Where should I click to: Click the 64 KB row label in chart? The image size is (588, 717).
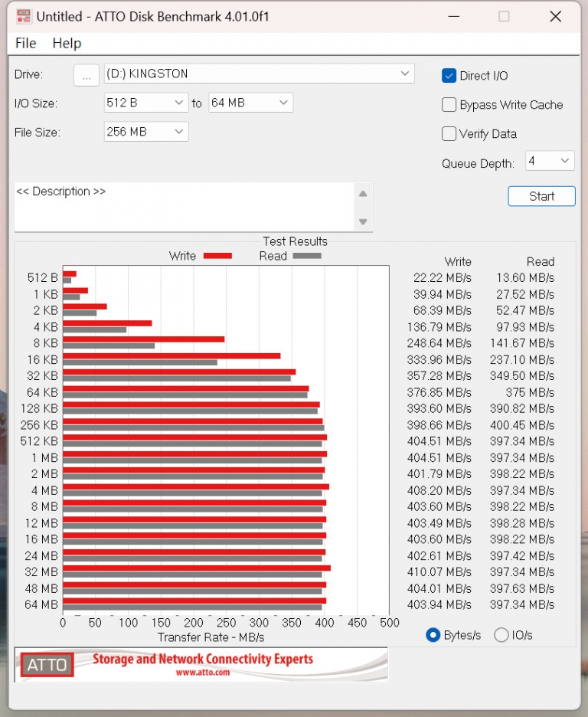coord(42,392)
